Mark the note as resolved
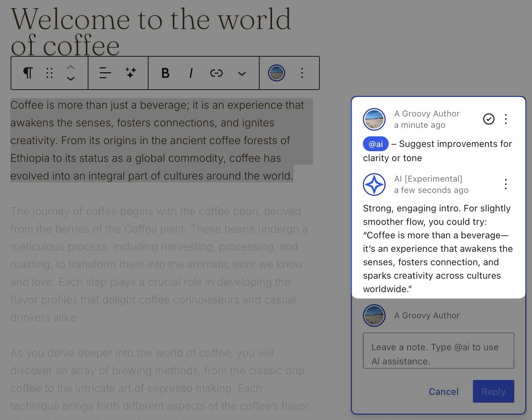 coord(488,119)
